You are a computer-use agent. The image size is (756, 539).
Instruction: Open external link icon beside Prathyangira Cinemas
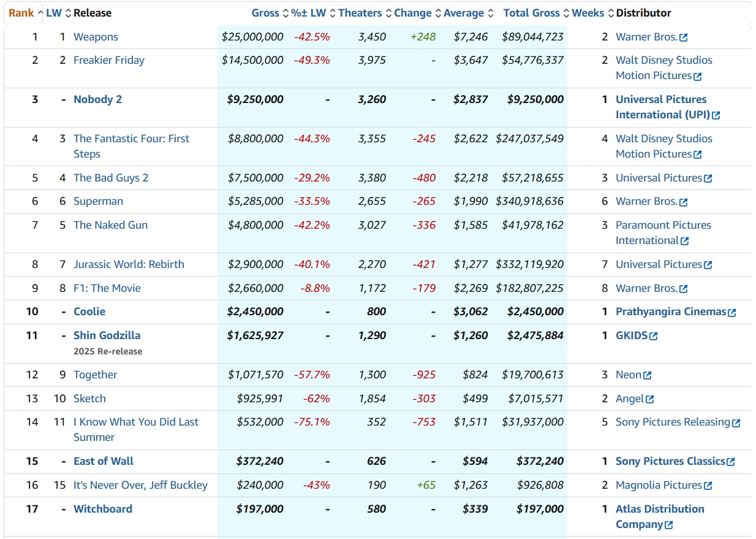coord(731,312)
